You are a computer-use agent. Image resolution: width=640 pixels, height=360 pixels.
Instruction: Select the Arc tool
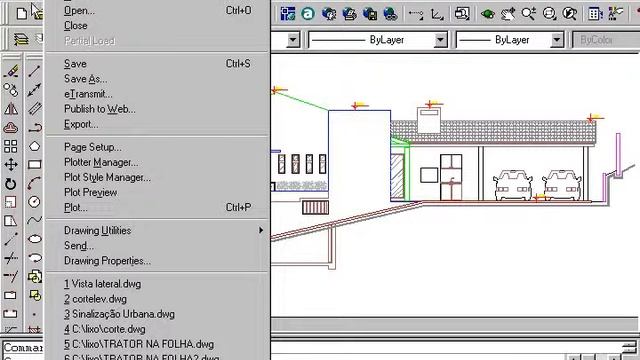pos(35,184)
